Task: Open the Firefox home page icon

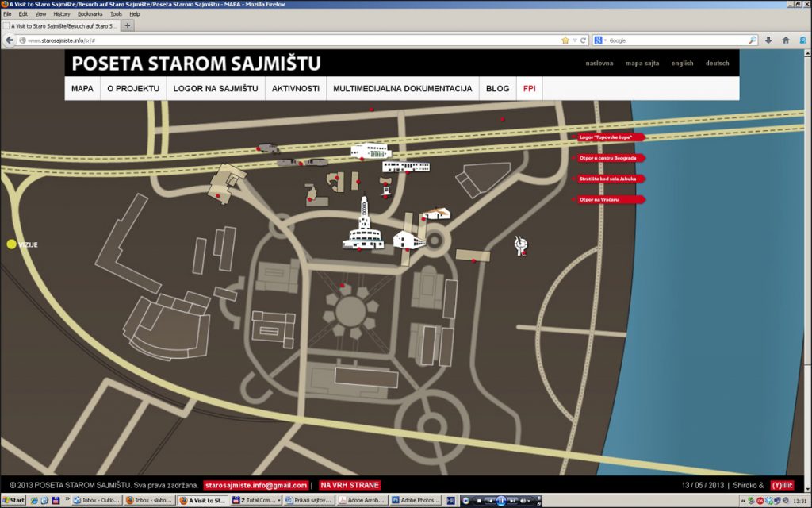Action: click(786, 40)
